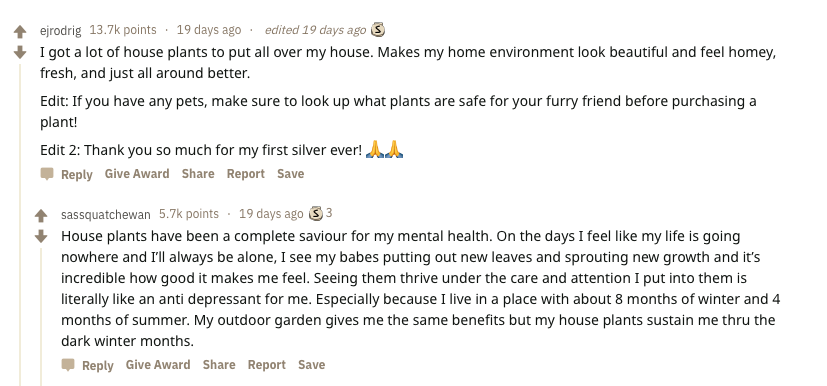Screen dimensions: 827x386
Task: Report sassquatchewan's comment
Action: [266, 364]
